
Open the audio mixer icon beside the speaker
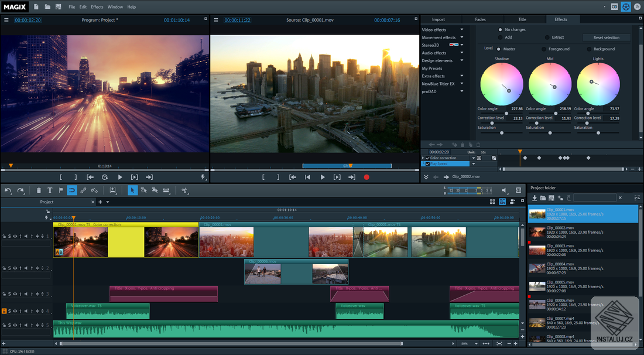(518, 190)
